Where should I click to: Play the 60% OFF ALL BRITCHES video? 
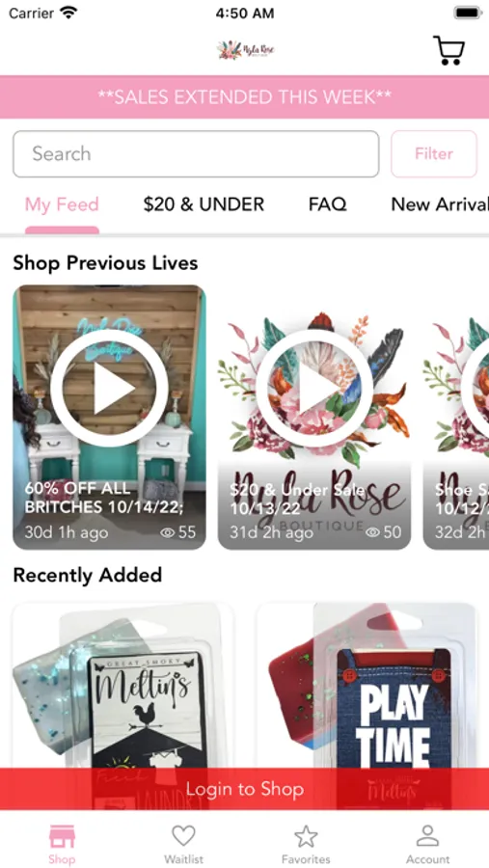tap(109, 388)
